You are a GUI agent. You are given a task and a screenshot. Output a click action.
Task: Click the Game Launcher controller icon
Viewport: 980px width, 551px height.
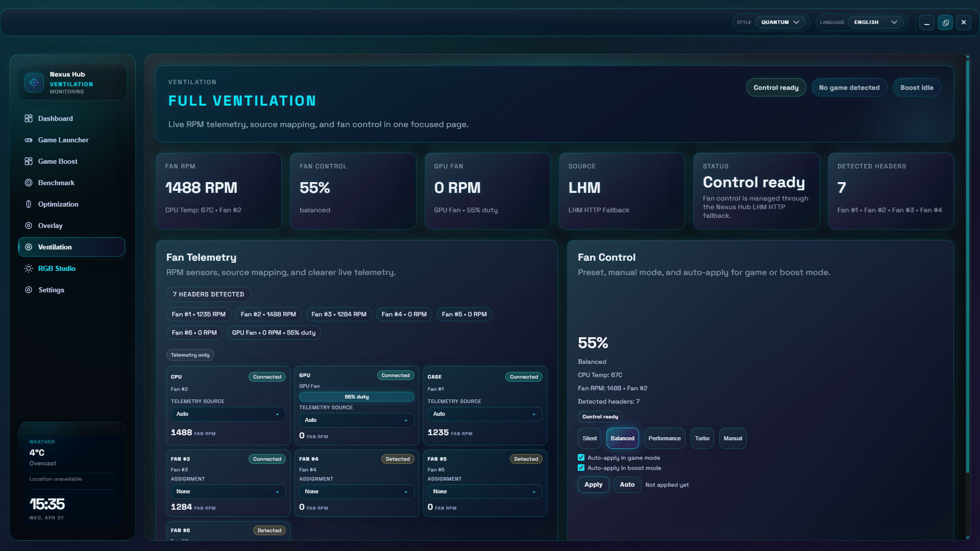point(29,140)
